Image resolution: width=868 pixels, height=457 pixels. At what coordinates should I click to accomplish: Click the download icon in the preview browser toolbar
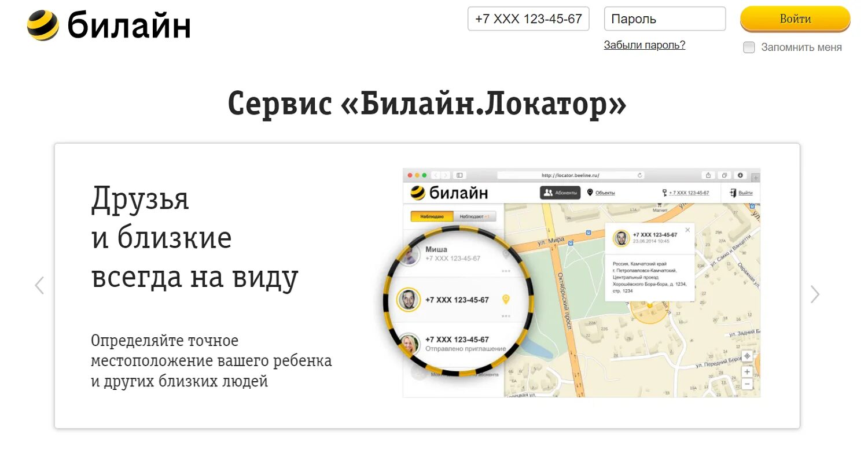pyautogui.click(x=740, y=175)
